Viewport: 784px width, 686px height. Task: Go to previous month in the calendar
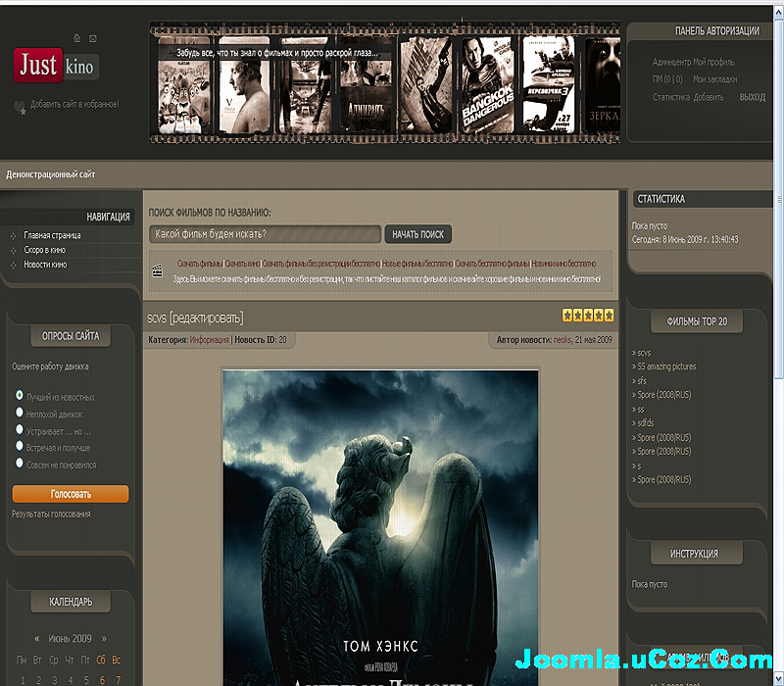click(x=37, y=639)
